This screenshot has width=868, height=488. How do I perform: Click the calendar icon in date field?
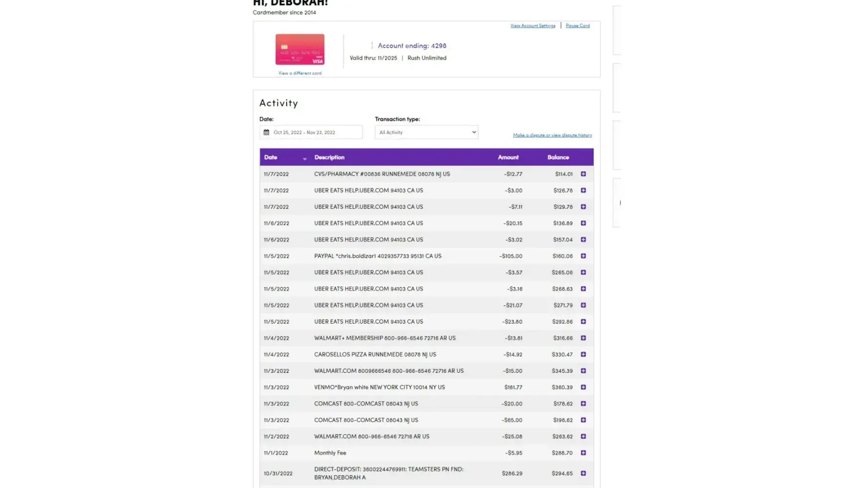[267, 132]
